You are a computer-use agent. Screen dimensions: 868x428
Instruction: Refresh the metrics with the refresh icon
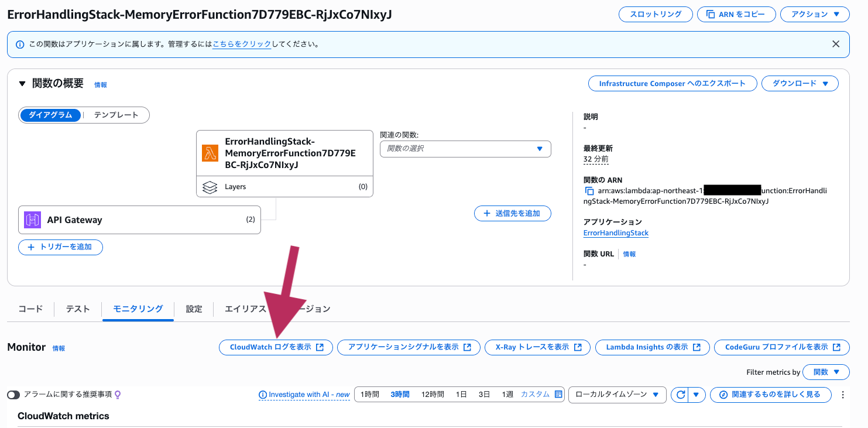point(680,395)
